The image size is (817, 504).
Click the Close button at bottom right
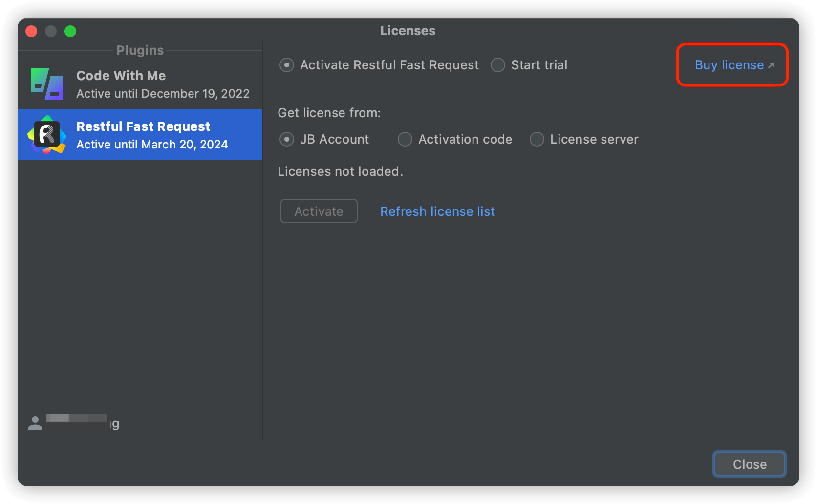(x=749, y=464)
